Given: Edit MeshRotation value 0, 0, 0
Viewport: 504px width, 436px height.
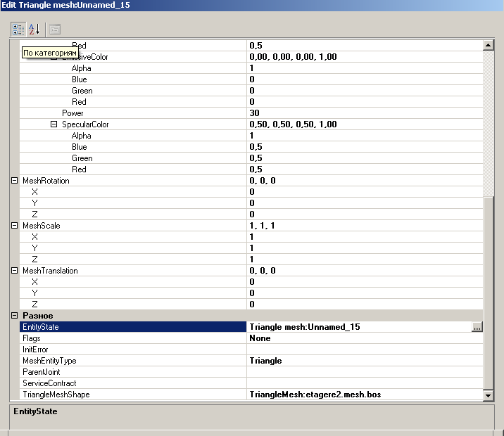Looking at the screenshot, I should pos(365,181).
